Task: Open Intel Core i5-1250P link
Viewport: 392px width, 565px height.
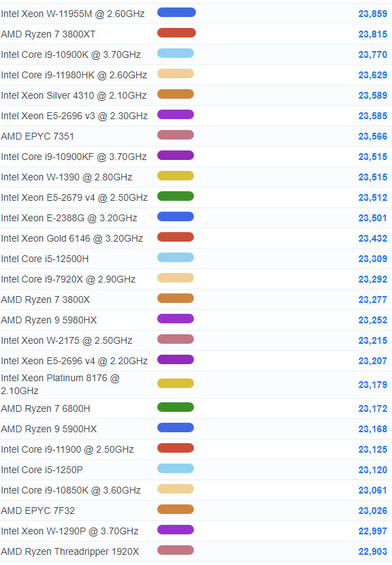Action: pyautogui.click(x=42, y=470)
